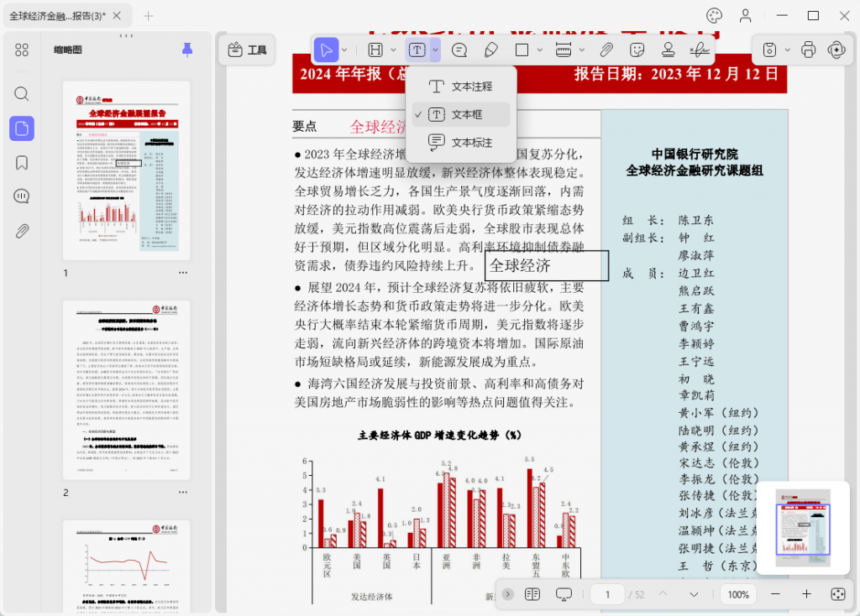Screen dimensions: 860x616
Task: Select the cursor selection tool
Action: [x=327, y=50]
